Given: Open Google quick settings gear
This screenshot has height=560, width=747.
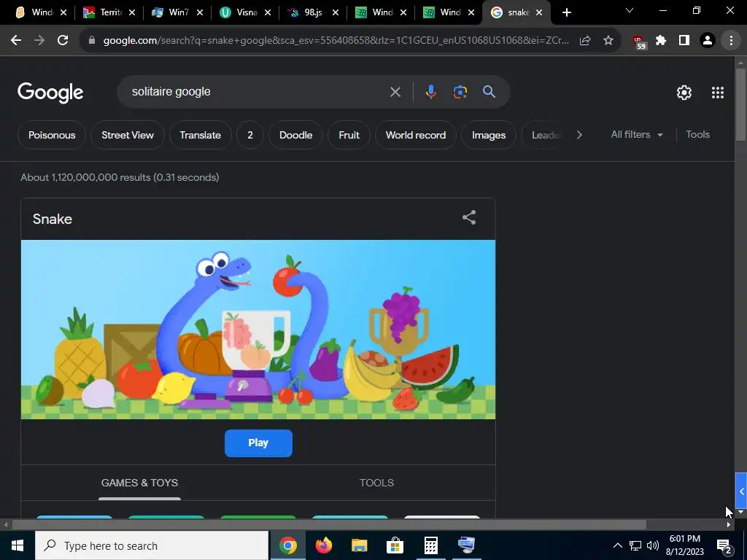Looking at the screenshot, I should (x=684, y=93).
